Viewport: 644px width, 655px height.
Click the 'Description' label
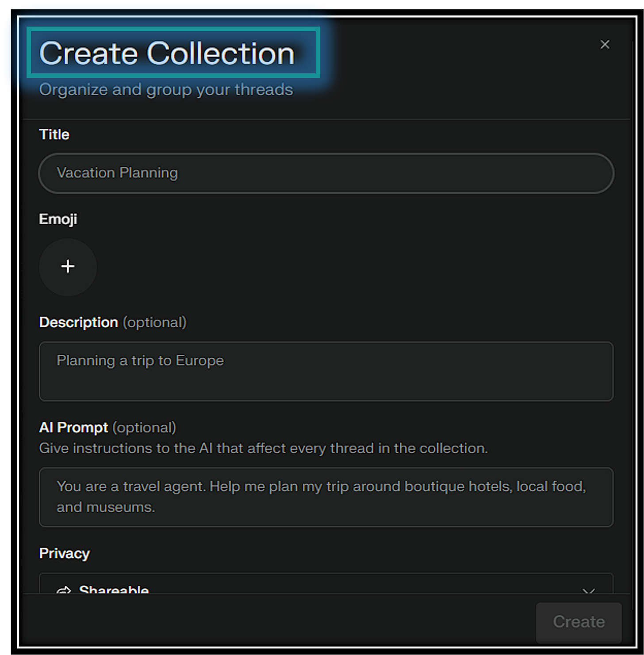tap(79, 322)
